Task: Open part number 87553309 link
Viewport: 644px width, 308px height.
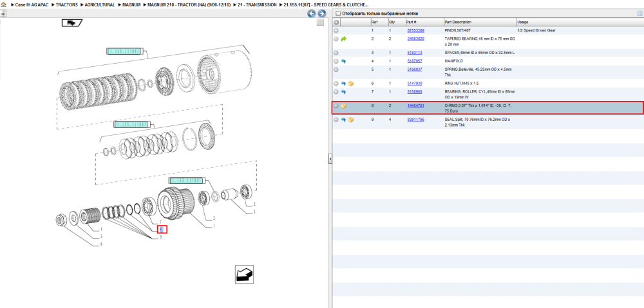Action: [x=415, y=30]
